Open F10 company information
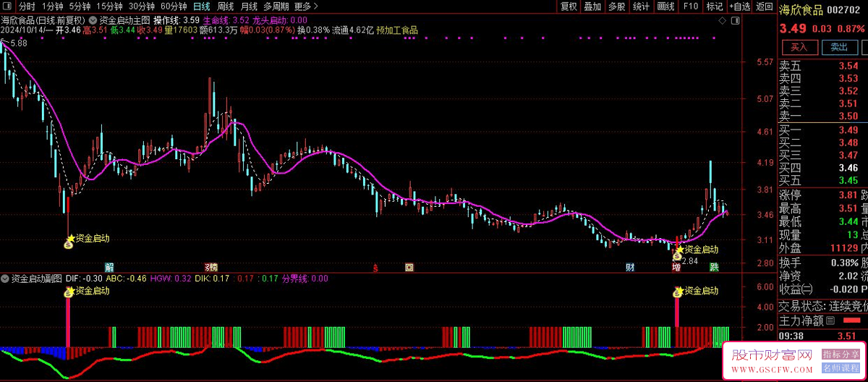The height and width of the screenshot is (382, 868). (x=691, y=7)
